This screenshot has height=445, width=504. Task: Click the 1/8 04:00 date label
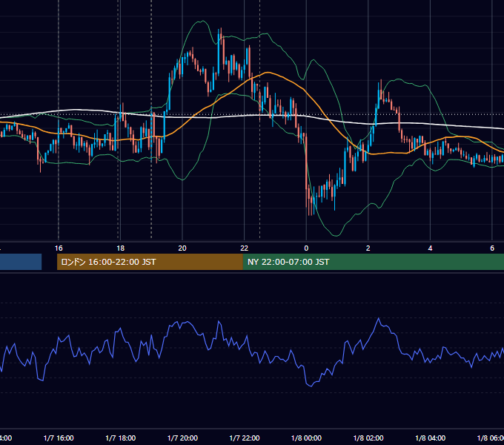(x=431, y=438)
